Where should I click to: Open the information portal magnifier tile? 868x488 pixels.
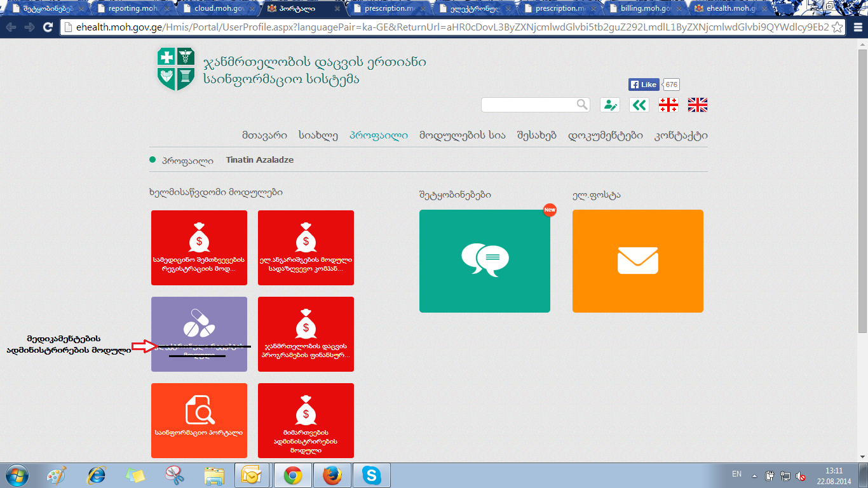click(199, 419)
